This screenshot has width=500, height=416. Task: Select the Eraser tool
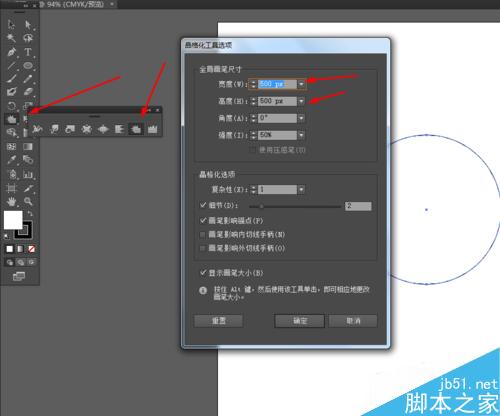click(28, 92)
